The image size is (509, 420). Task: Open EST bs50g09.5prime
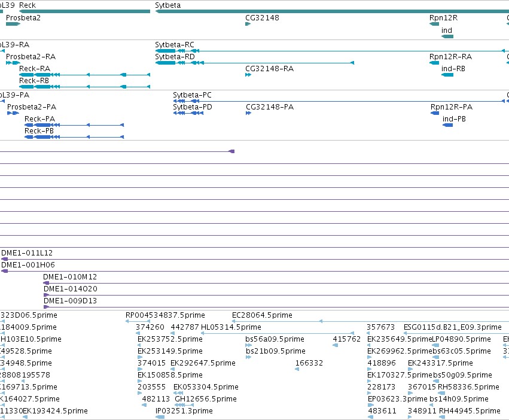point(436,381)
